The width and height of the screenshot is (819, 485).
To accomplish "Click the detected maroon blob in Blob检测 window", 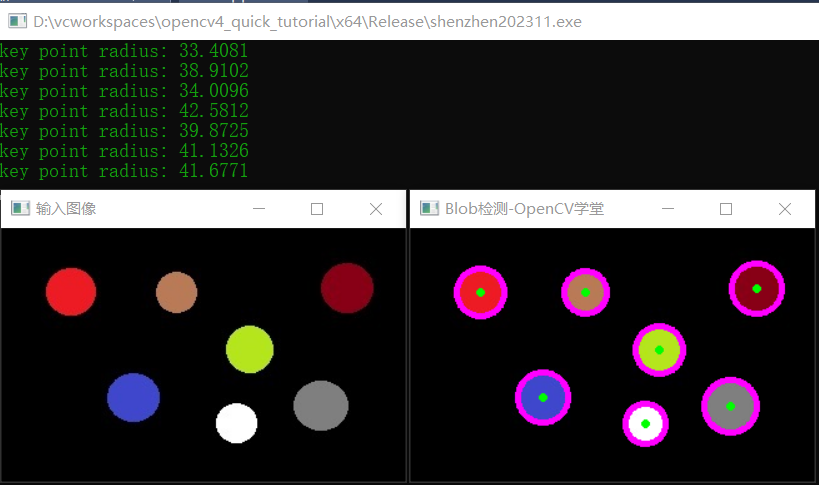I will [757, 289].
